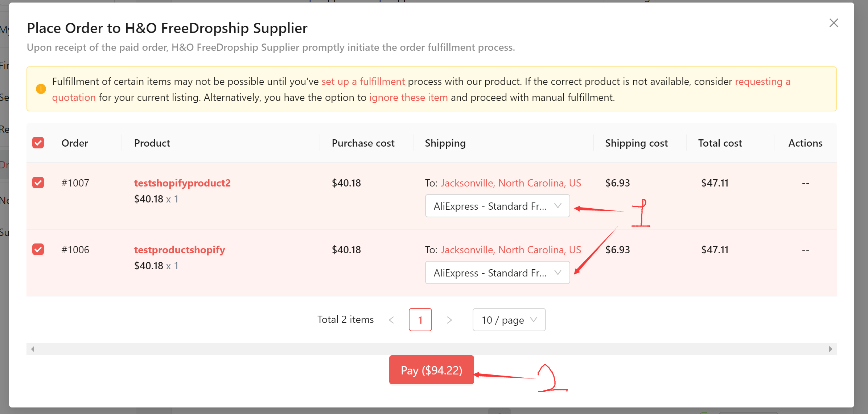Screen dimensions: 868x414
Task: Go to next page arrow
Action: pyautogui.click(x=449, y=320)
